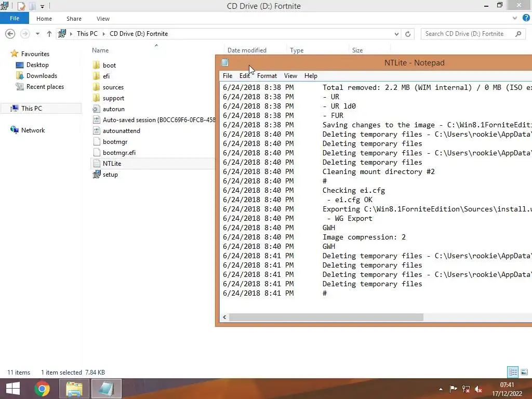The image size is (532, 399).
Task: Open File Explorer taskbar button
Action: pos(74,389)
